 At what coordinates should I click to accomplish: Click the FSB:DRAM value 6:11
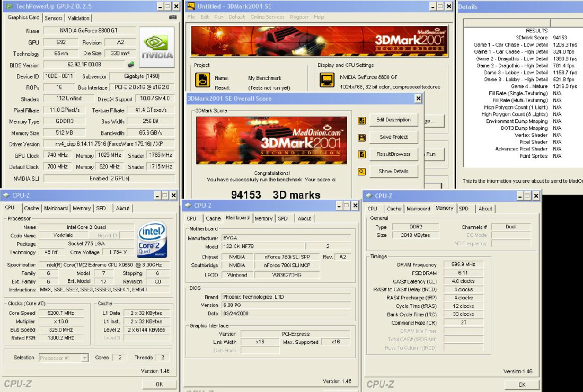point(463,273)
